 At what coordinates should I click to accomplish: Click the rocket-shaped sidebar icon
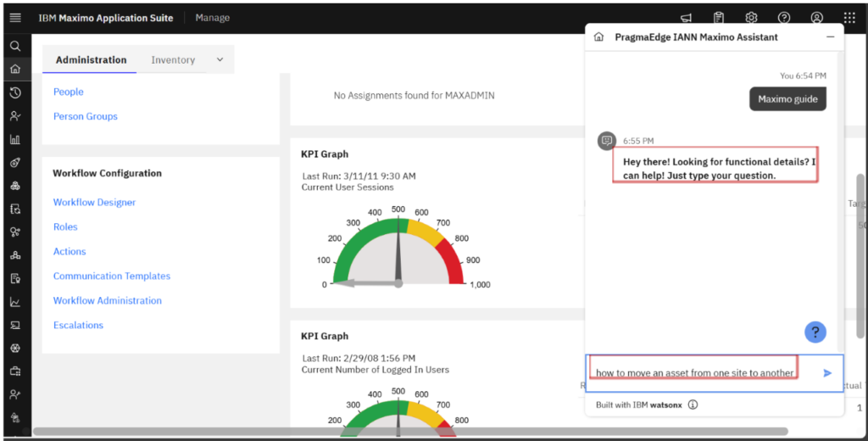pyautogui.click(x=15, y=162)
